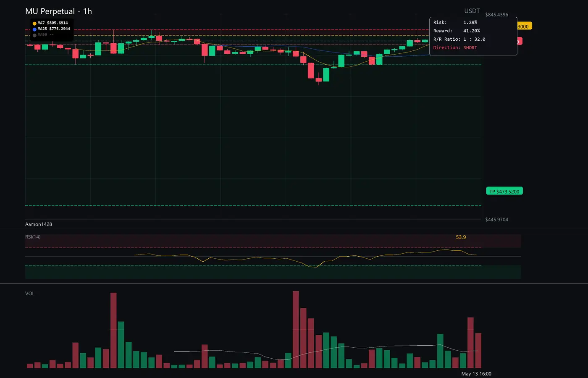Click the $845.4396 top price label
Screen dimensions: 588x378
tap(496, 15)
